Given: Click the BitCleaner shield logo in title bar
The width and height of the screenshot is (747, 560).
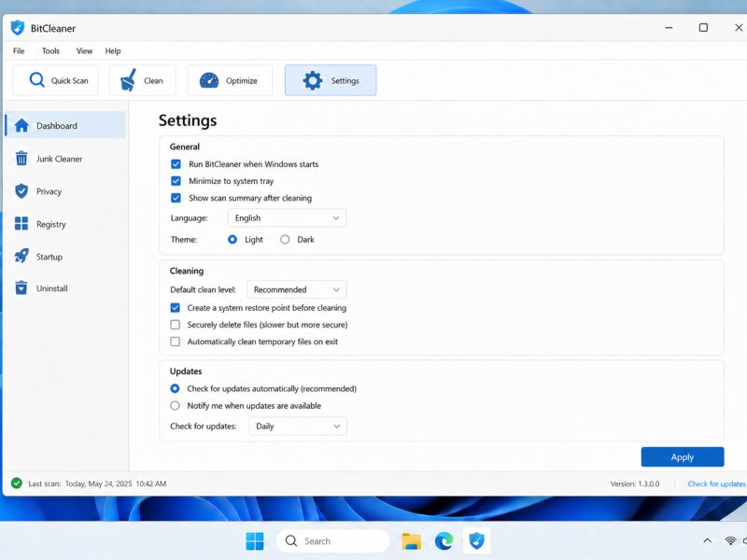Looking at the screenshot, I should 18,28.
